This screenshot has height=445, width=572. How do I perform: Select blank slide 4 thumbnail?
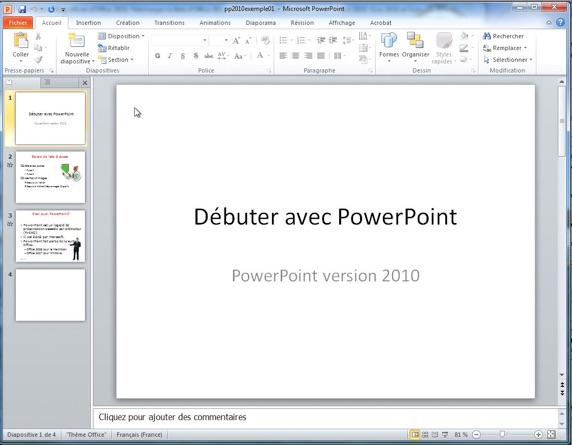[x=50, y=295]
